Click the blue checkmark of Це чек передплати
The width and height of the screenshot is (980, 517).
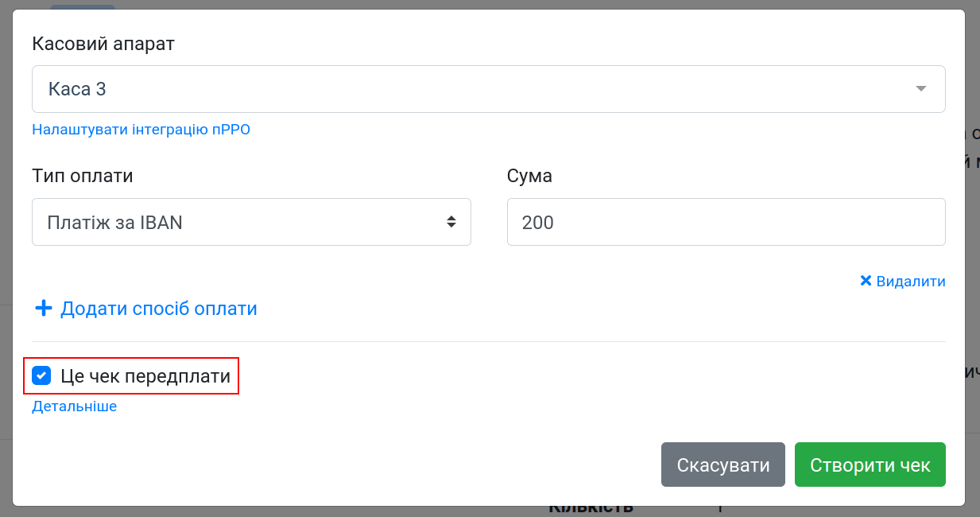(41, 375)
